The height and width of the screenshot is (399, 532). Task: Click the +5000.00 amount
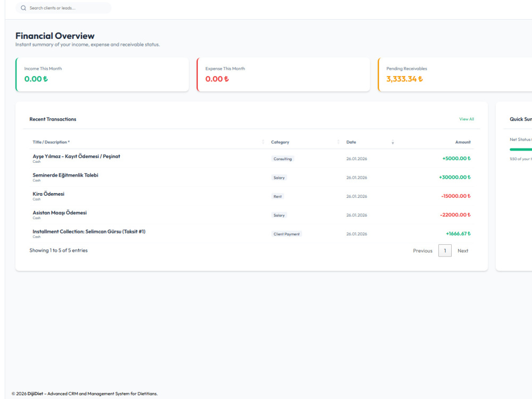[456, 159]
